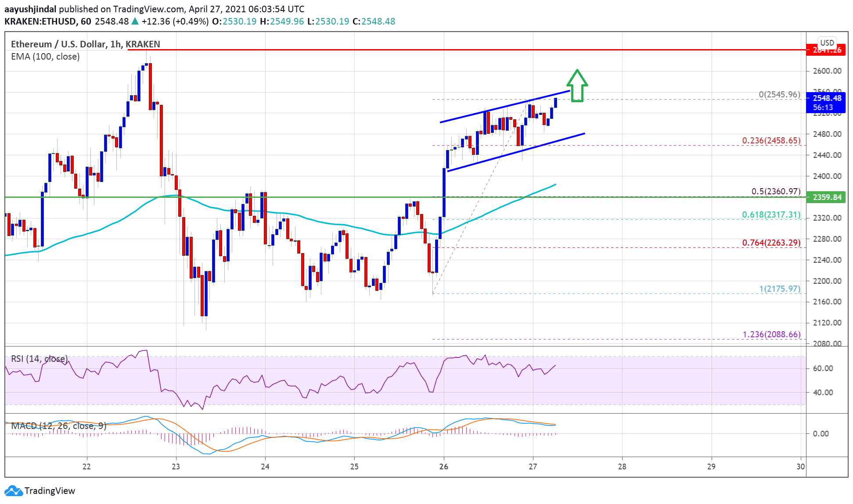Click the 0(2545.96) Fibonacci top label
This screenshot has width=853, height=504.
tap(779, 95)
